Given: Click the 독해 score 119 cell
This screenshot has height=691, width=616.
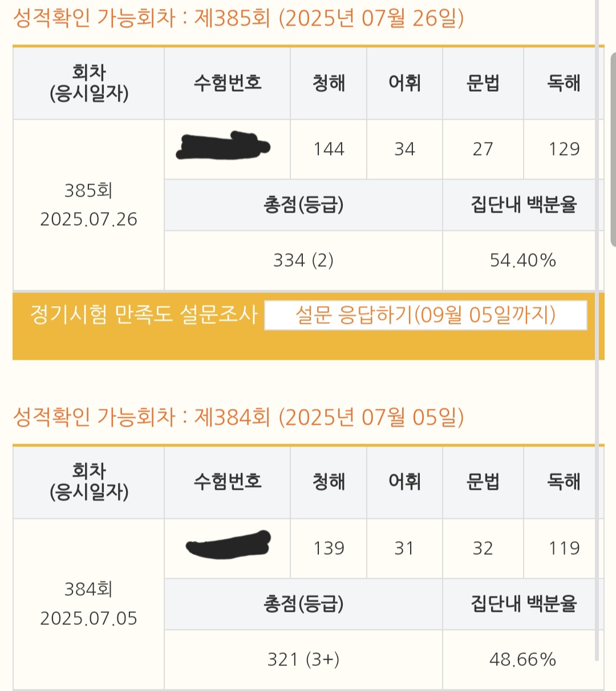Looking at the screenshot, I should click(564, 548).
